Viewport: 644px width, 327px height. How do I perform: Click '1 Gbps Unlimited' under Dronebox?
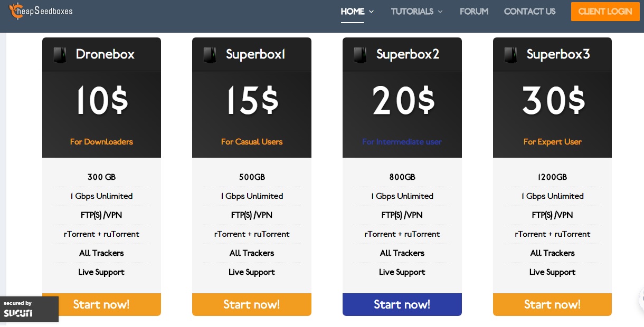pyautogui.click(x=101, y=196)
